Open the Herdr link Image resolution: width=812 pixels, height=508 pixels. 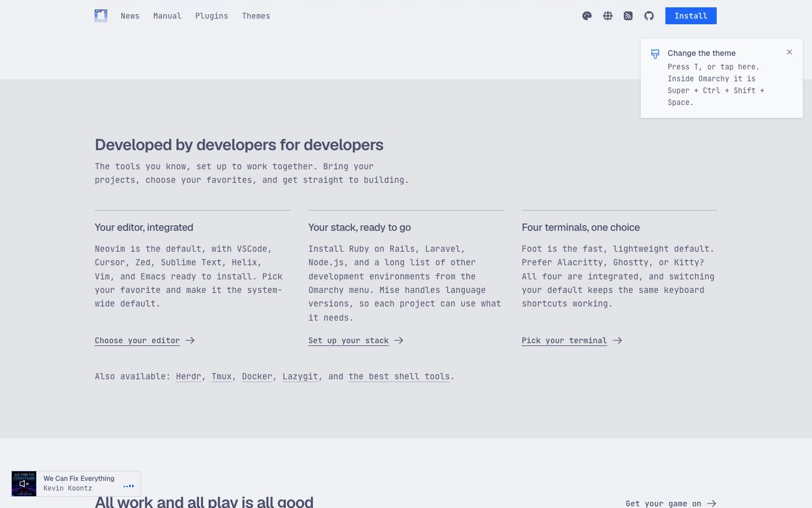188,376
